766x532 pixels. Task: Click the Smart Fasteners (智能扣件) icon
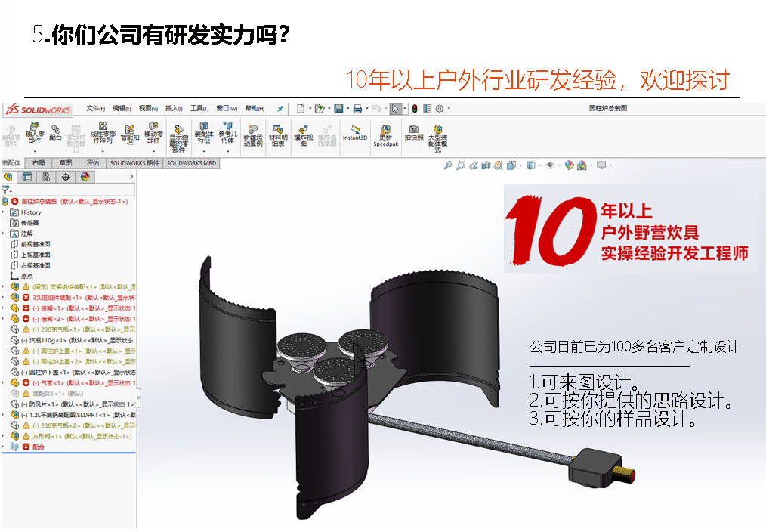(x=129, y=135)
